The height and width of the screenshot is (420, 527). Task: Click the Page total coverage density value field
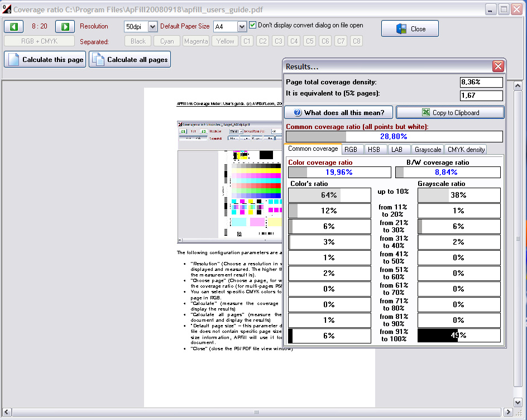coord(481,82)
